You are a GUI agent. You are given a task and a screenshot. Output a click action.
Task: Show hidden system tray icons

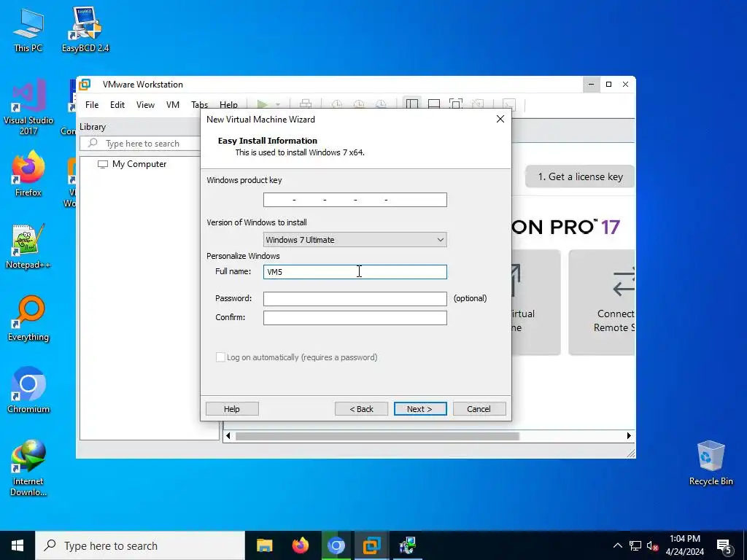(x=617, y=545)
